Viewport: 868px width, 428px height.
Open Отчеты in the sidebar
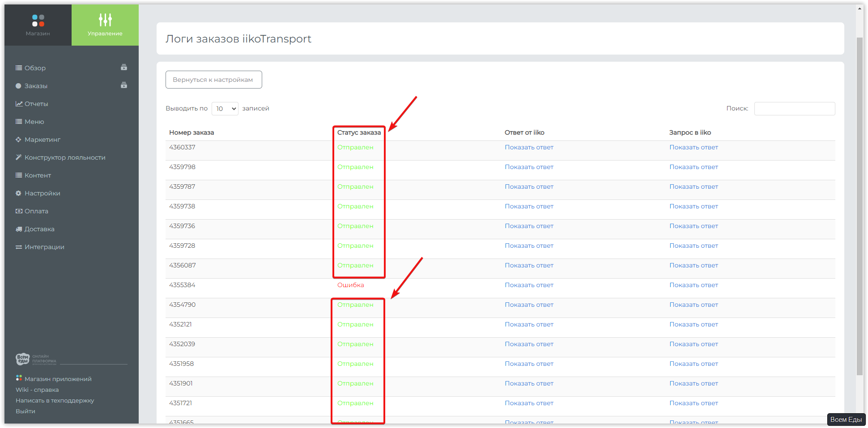[x=36, y=104]
